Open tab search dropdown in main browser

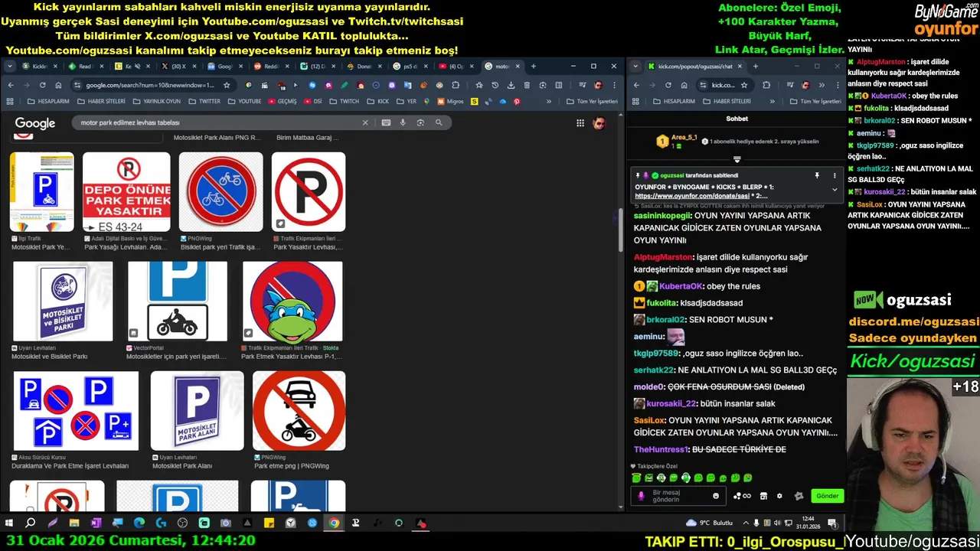[x=11, y=67]
